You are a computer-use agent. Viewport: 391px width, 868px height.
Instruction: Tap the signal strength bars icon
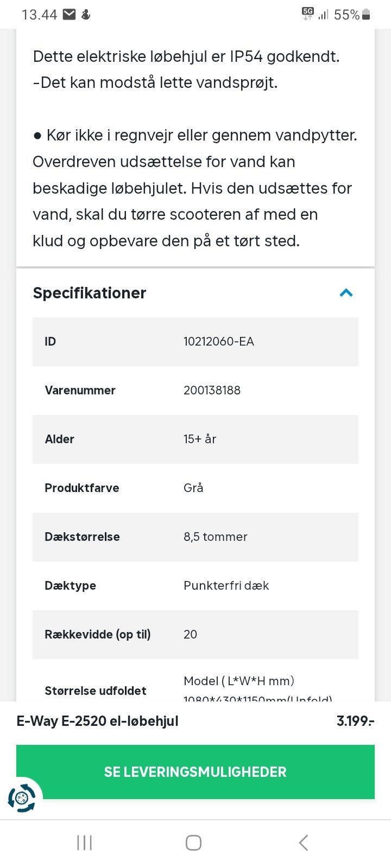click(324, 15)
